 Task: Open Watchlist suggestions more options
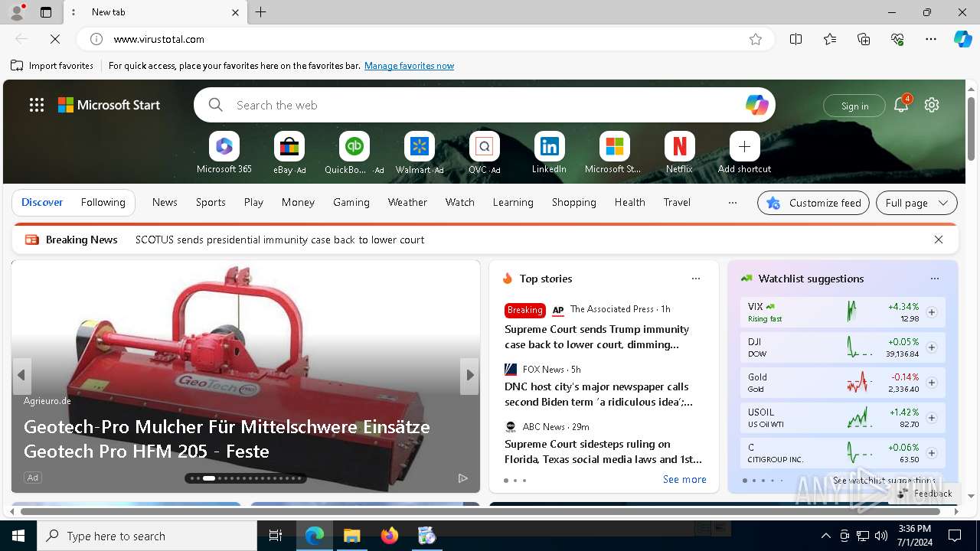click(935, 279)
